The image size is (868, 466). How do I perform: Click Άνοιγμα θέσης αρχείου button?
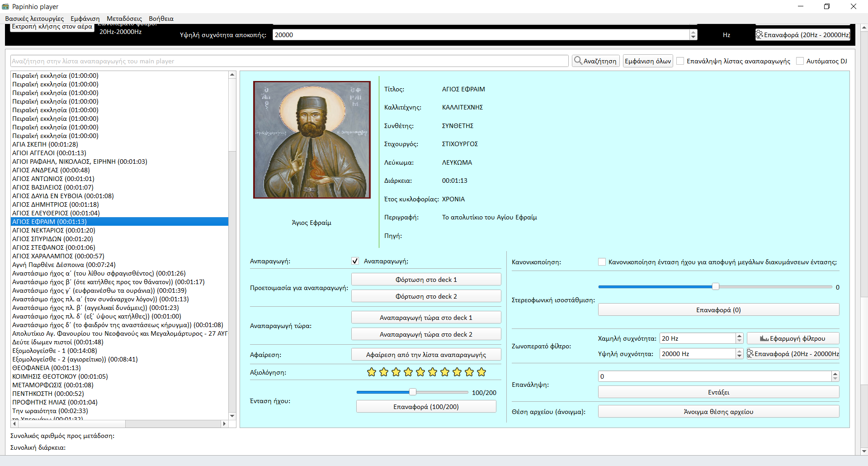pyautogui.click(x=718, y=412)
